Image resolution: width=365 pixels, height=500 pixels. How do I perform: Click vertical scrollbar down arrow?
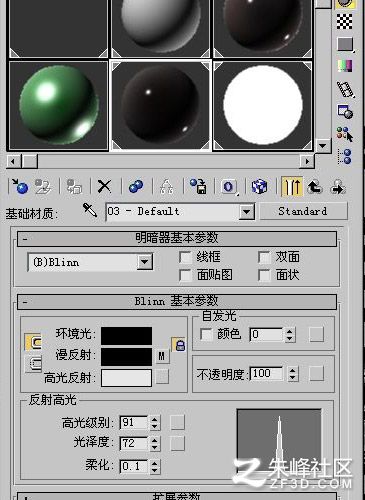[x=322, y=146]
